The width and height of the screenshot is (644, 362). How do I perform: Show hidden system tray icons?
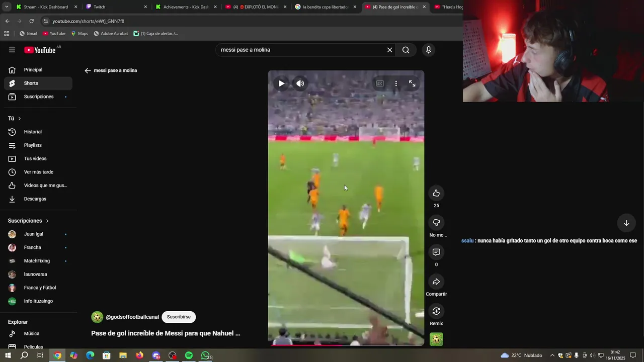pyautogui.click(x=552, y=355)
